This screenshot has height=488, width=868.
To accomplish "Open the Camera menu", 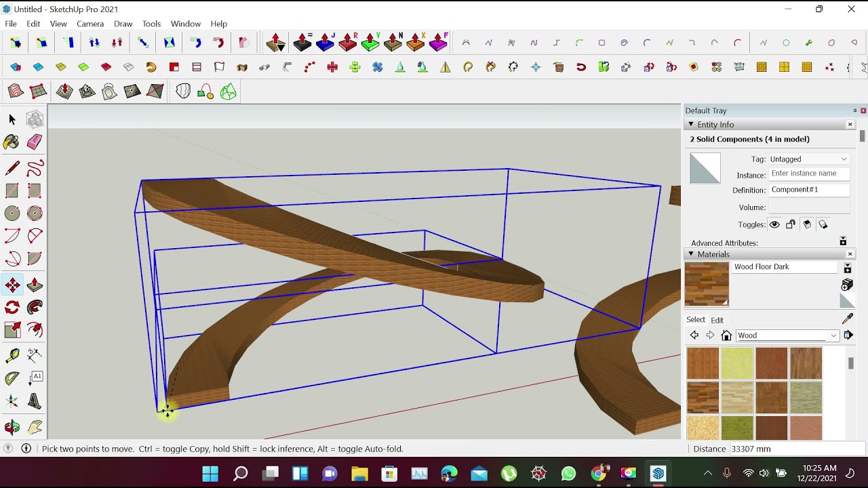I will click(90, 24).
